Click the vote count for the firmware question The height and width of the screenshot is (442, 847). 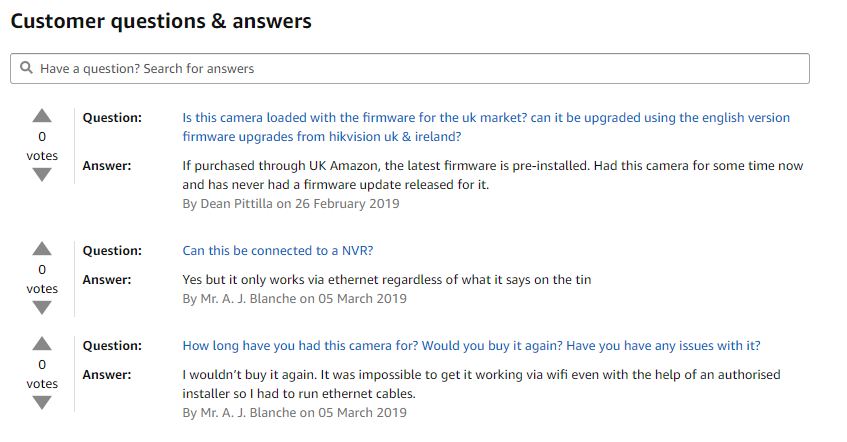point(42,136)
